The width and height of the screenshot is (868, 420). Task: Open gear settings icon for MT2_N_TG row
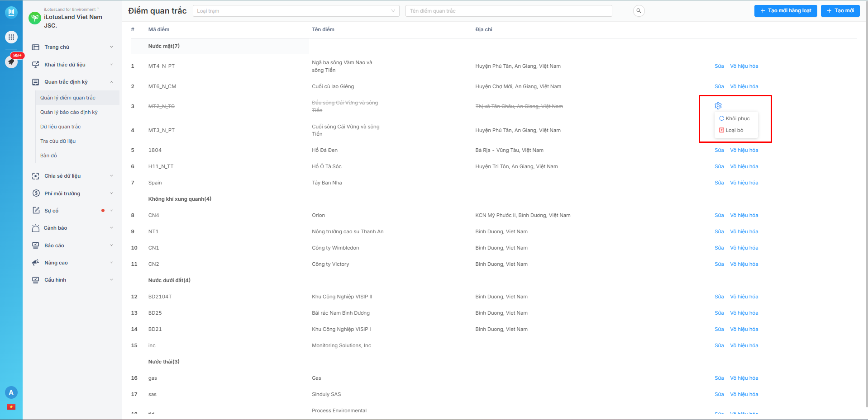point(718,106)
